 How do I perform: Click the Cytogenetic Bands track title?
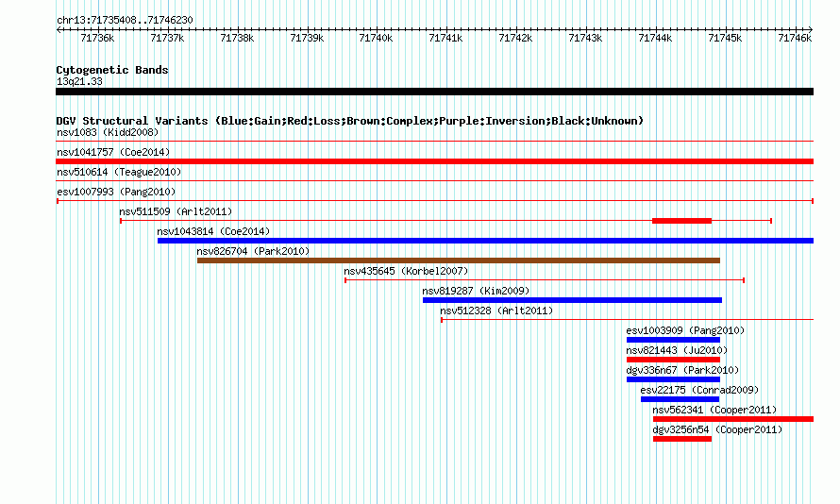(x=112, y=70)
